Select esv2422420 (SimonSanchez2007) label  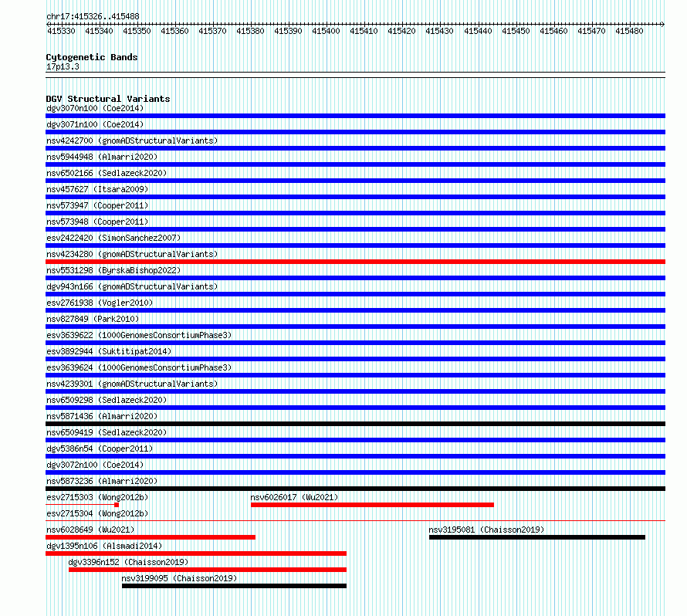coord(113,238)
